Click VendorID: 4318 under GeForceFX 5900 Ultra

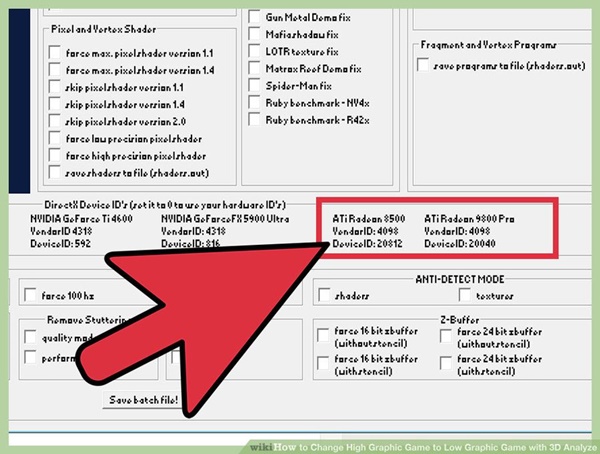[x=193, y=231]
